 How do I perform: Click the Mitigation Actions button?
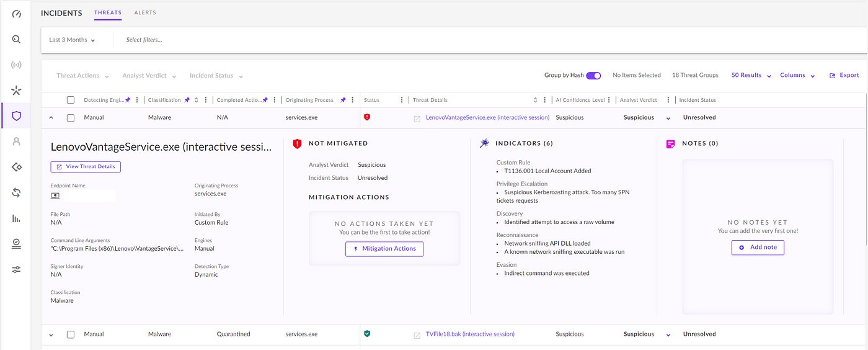384,249
